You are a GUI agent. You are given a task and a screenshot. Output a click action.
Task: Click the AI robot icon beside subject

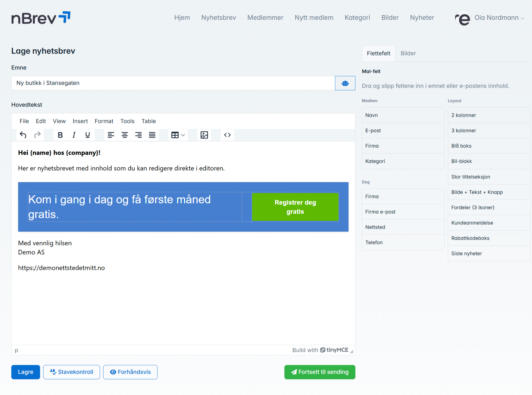coord(345,83)
